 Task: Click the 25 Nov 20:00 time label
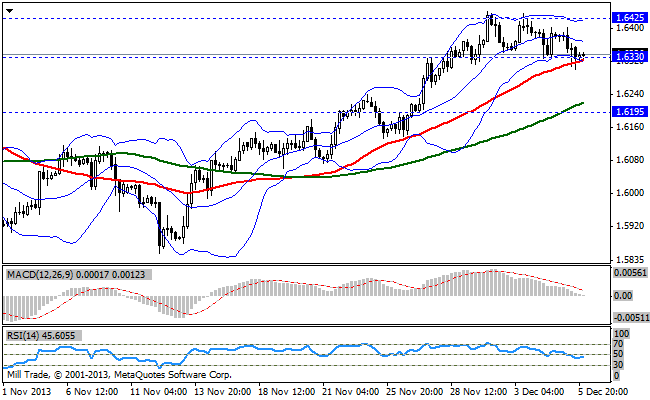coord(415,392)
